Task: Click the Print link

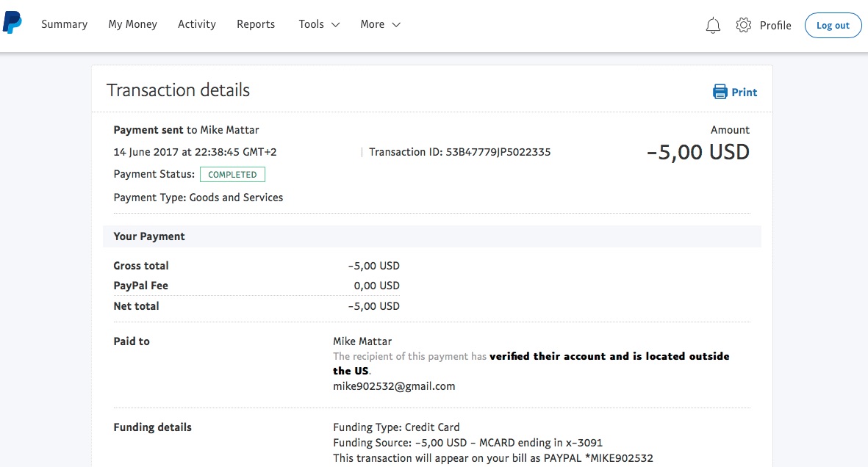Action: 744,93
